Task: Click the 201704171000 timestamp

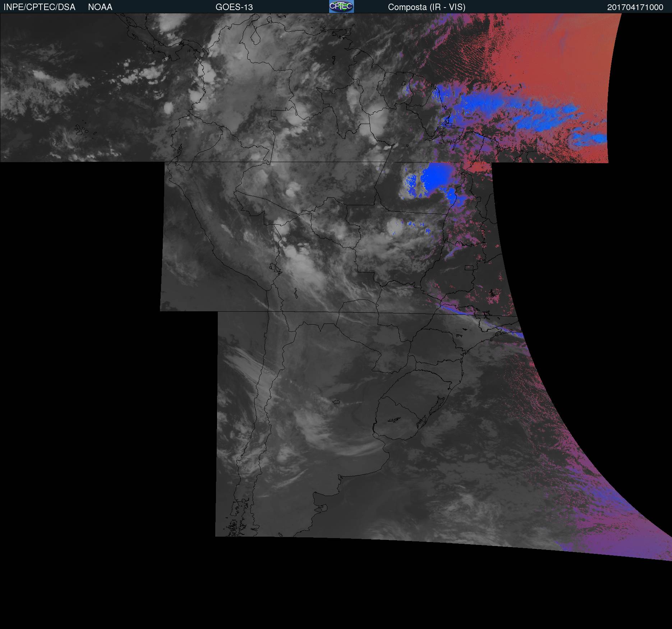Action: 635,7
